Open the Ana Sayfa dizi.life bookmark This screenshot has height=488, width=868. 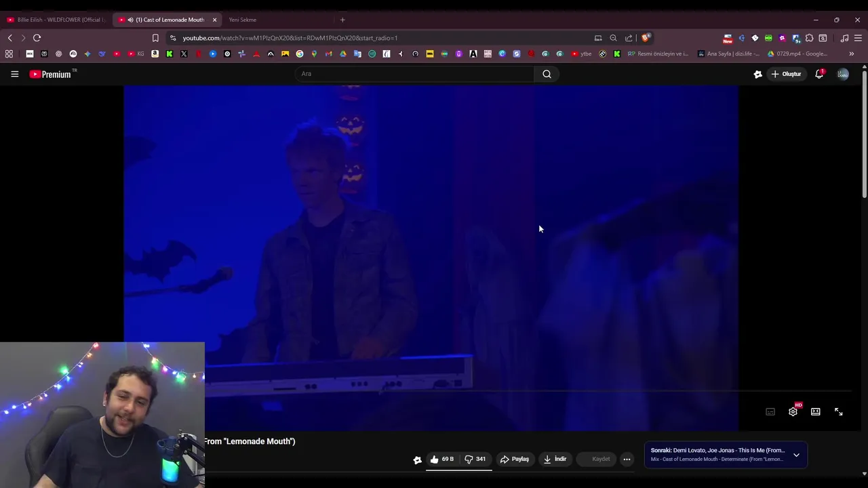pyautogui.click(x=729, y=54)
